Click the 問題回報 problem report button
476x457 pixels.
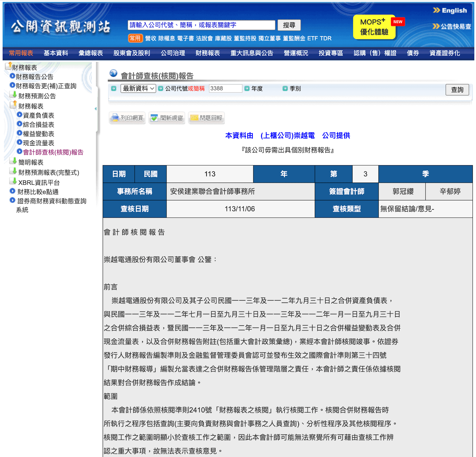206,118
